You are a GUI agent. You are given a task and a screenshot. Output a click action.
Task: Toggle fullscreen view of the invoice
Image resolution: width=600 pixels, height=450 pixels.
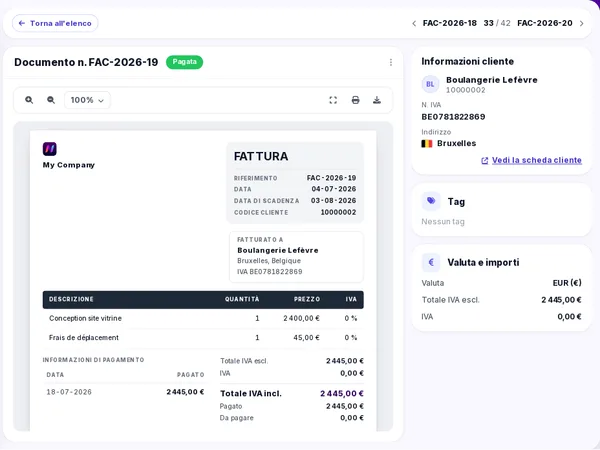[333, 100]
